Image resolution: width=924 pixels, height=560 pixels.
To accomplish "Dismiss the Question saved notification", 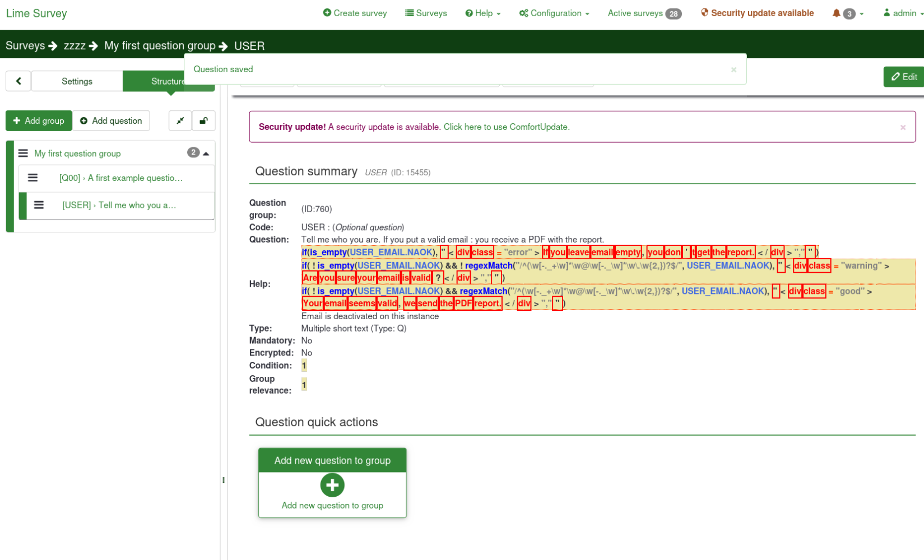I will (733, 69).
